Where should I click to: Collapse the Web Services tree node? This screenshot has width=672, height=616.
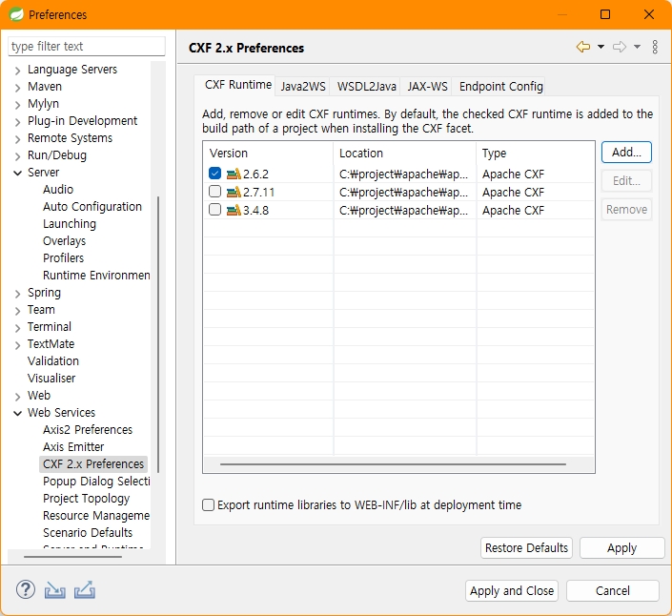[17, 413]
